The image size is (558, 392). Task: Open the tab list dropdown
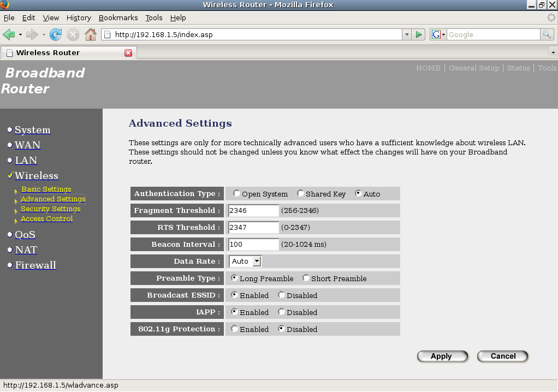[x=553, y=52]
